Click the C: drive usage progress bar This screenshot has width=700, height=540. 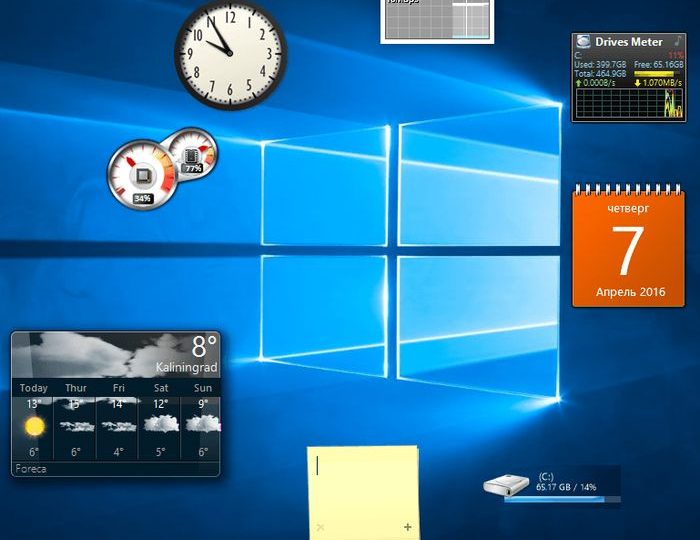tap(561, 498)
